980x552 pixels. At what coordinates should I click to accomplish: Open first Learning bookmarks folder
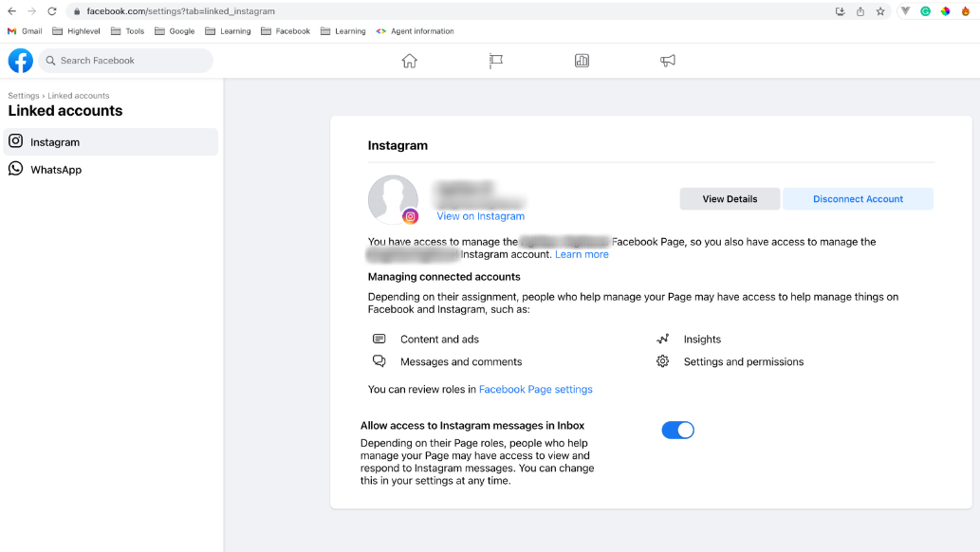tap(228, 31)
